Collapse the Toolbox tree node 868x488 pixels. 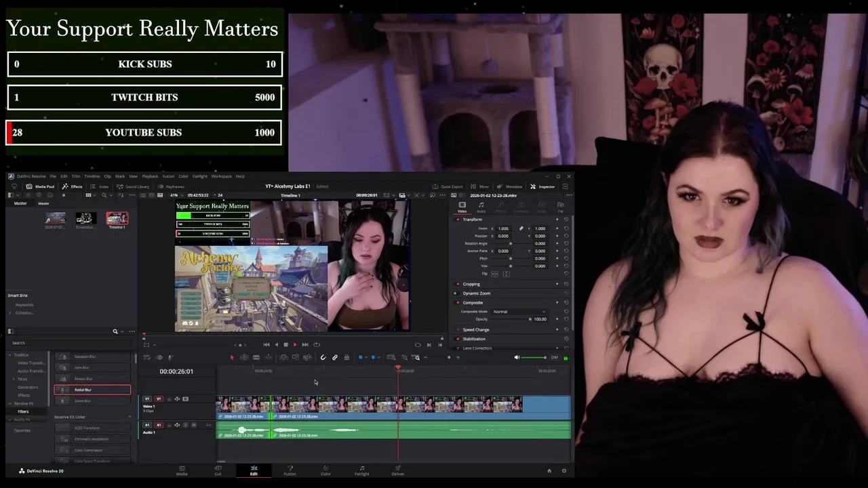[10, 354]
